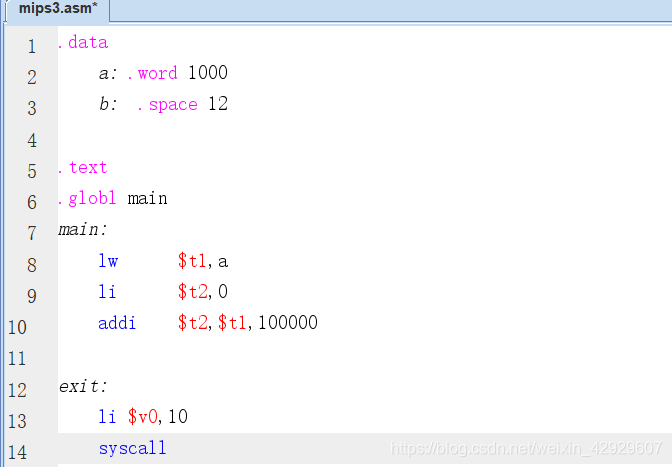
Task: Click the value 12 after .space
Action: point(218,104)
